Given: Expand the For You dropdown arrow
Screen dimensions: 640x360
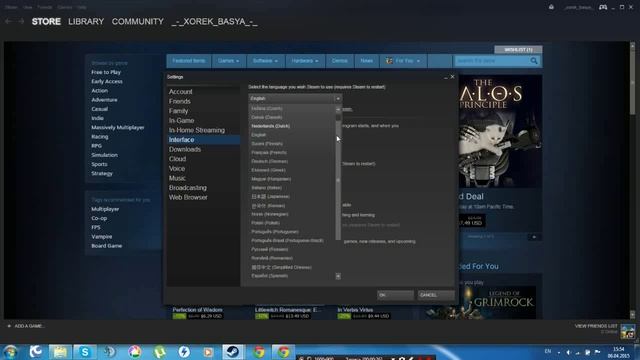Looking at the screenshot, I should [418, 61].
